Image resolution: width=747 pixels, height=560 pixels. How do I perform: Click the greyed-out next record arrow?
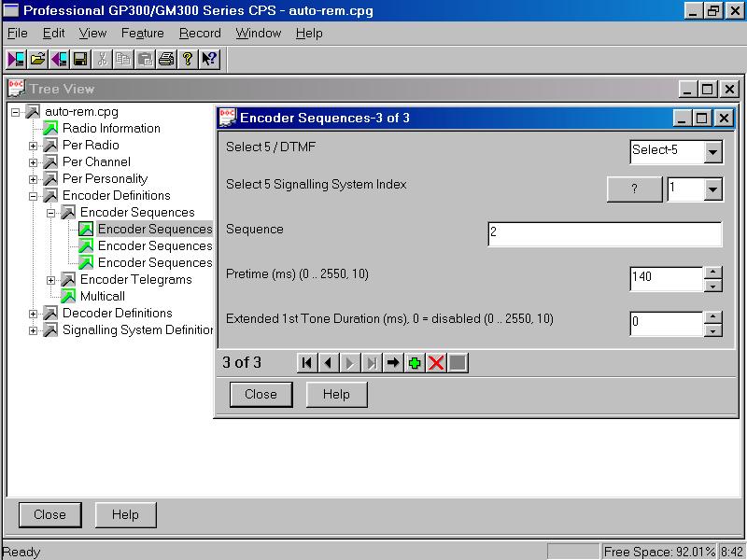[x=350, y=363]
